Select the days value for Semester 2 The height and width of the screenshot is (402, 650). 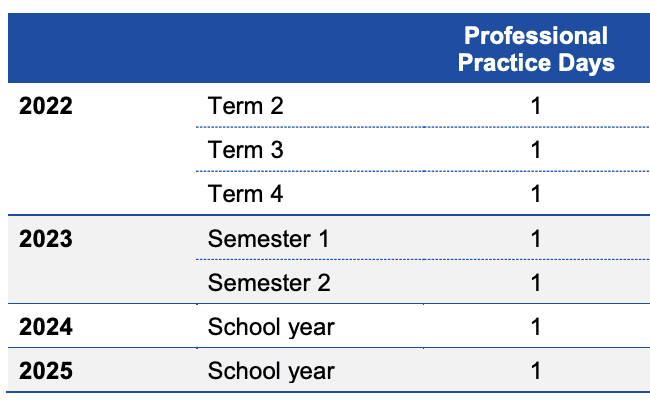(536, 283)
